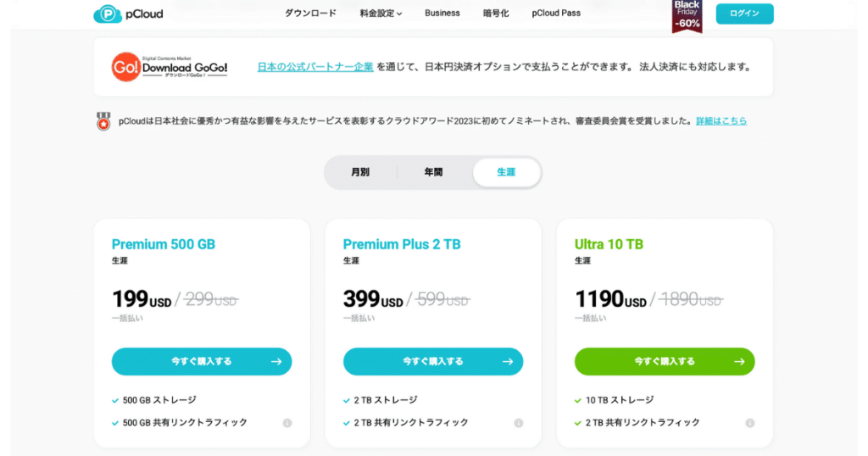Click info icon in Ultra 10 TB card
The height and width of the screenshot is (456, 868).
[750, 423]
